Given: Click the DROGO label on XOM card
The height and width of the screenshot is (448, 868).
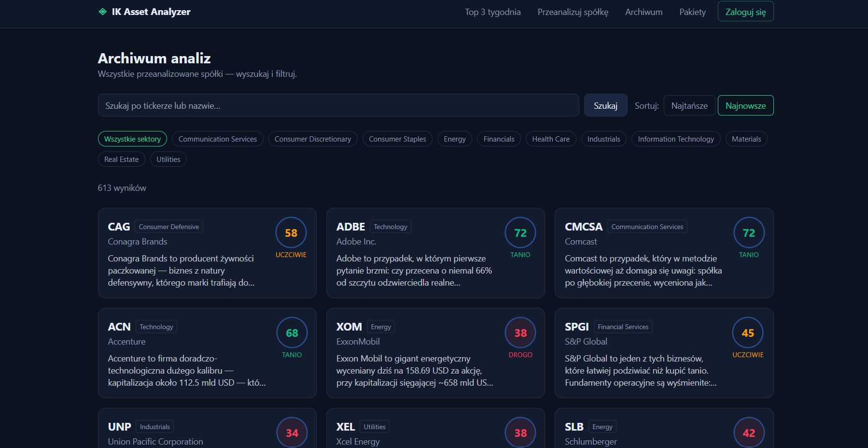Looking at the screenshot, I should 520,355.
